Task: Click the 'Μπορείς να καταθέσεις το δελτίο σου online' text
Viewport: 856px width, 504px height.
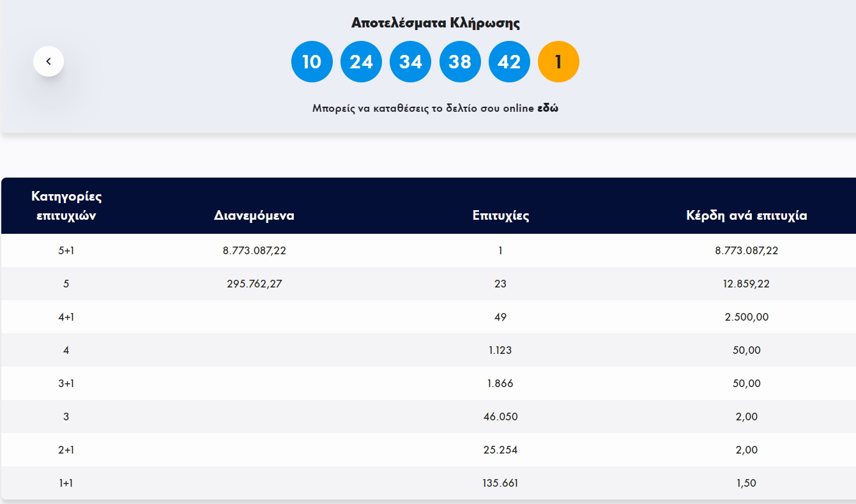Action: click(424, 108)
